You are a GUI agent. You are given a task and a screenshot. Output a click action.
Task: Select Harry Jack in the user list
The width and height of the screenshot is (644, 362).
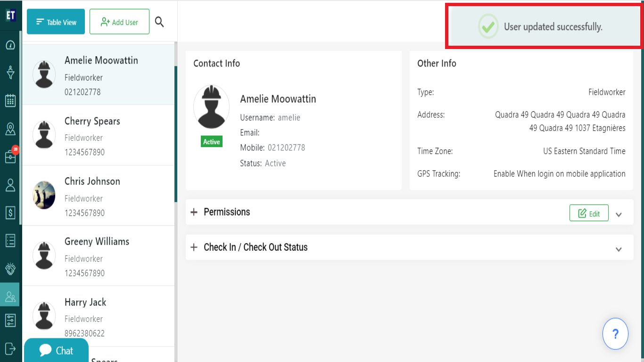(x=99, y=316)
